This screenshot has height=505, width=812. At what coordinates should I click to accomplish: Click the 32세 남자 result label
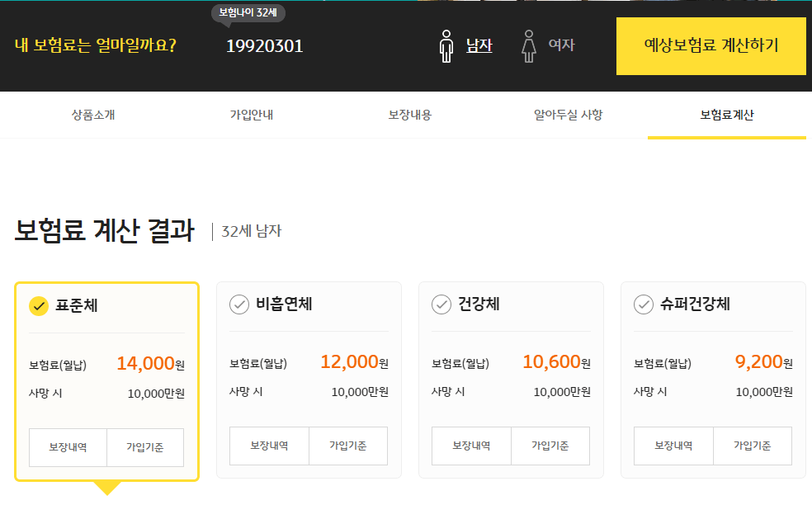point(251,231)
